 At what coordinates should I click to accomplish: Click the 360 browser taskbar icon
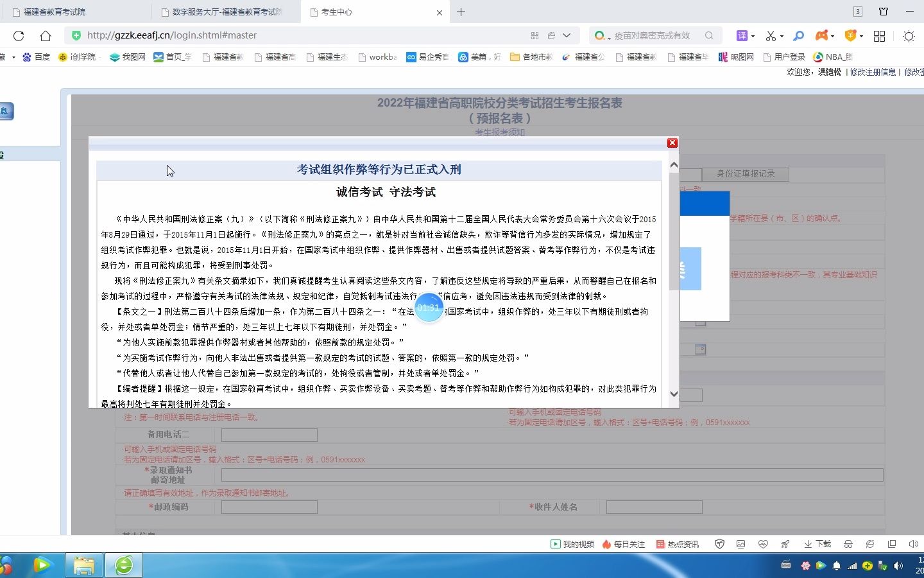tap(124, 565)
